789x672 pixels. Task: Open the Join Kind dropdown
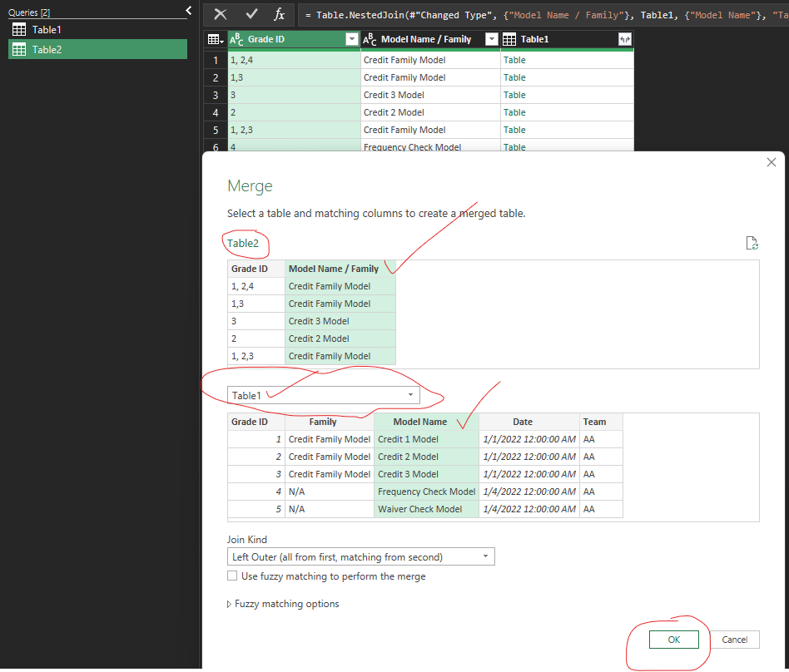click(x=360, y=557)
